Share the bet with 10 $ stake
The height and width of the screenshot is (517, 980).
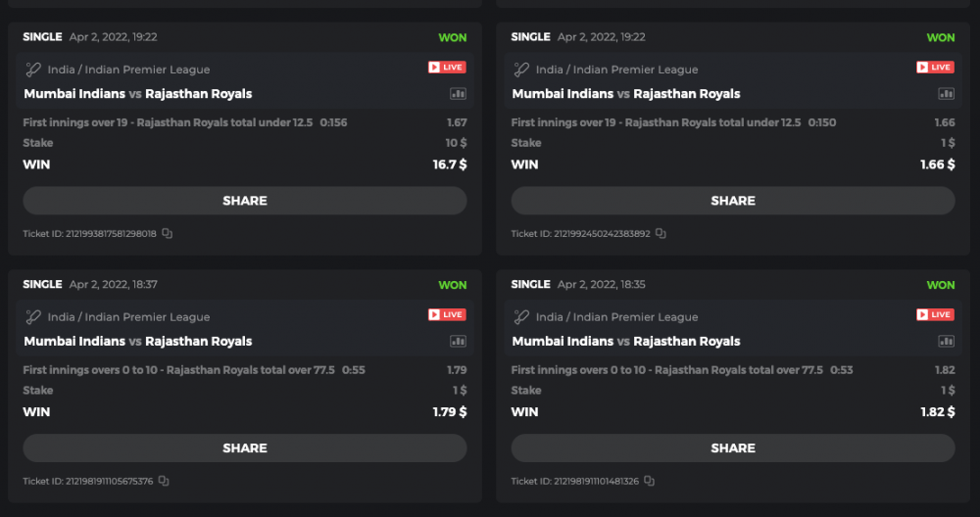245,201
